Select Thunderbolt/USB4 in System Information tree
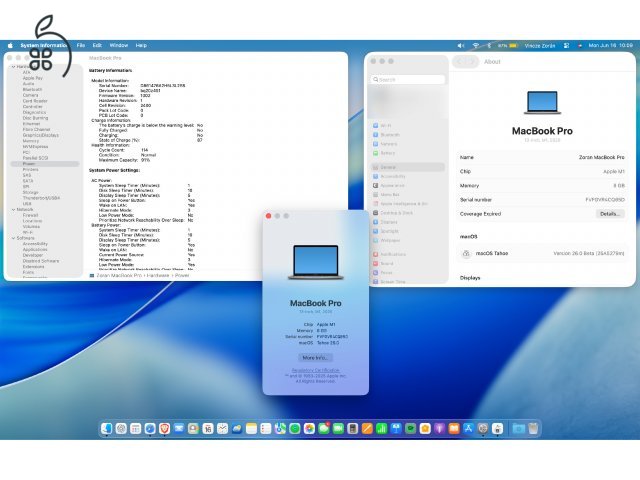 point(41,198)
